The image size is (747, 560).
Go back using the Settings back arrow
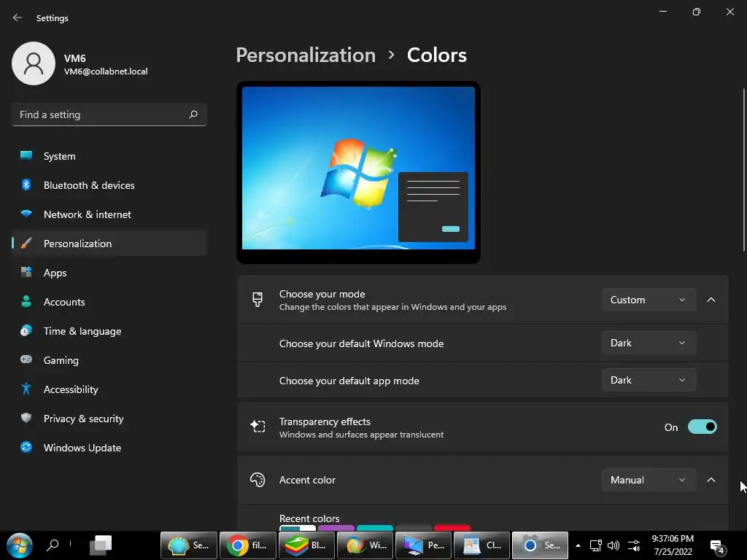coord(18,17)
